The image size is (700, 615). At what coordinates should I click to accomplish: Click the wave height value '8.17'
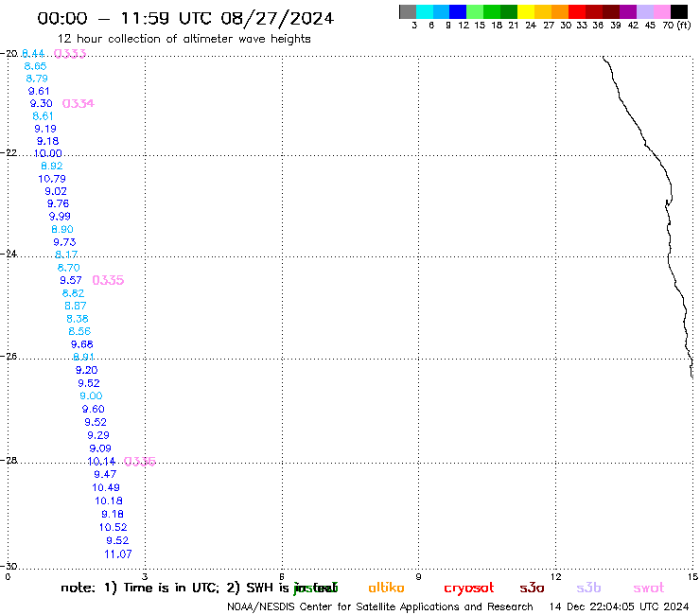pos(66,255)
